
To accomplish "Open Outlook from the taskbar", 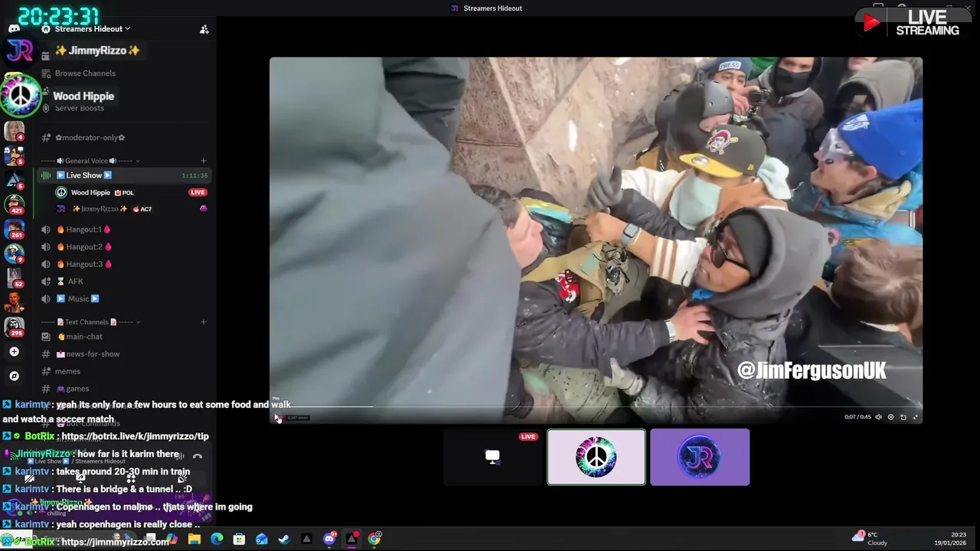I will (x=262, y=539).
